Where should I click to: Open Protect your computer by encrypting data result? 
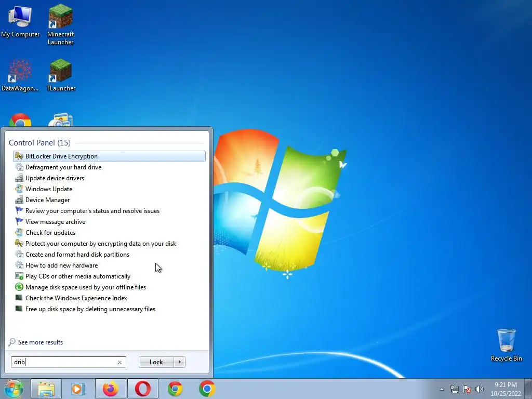tap(109, 243)
